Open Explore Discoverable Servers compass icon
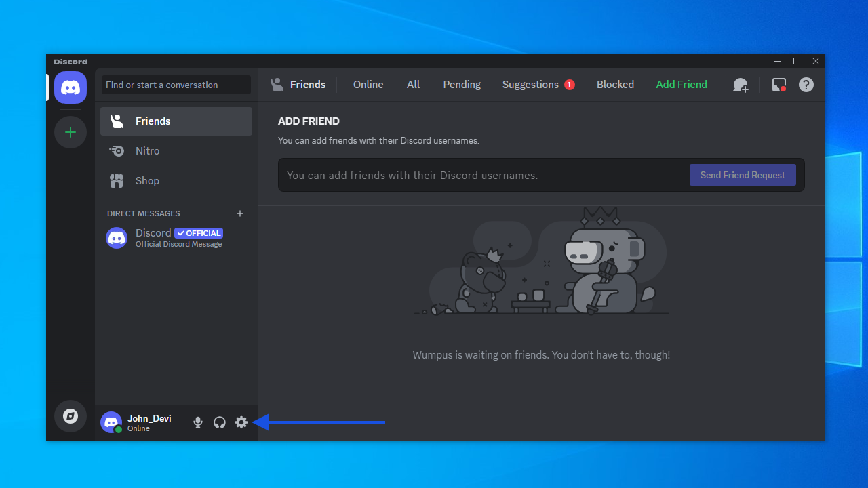868x488 pixels. (x=71, y=416)
